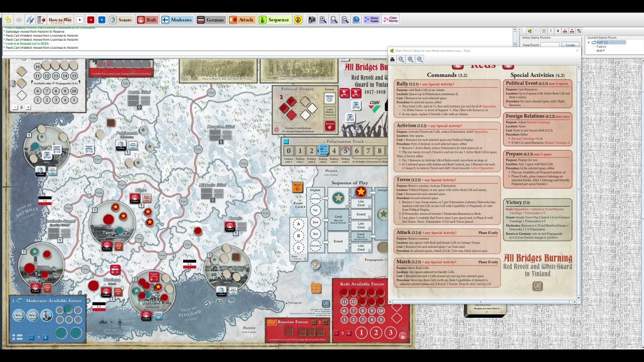Click the zoom out magnifier in main toolbar
The image size is (644, 362).
click(345, 20)
